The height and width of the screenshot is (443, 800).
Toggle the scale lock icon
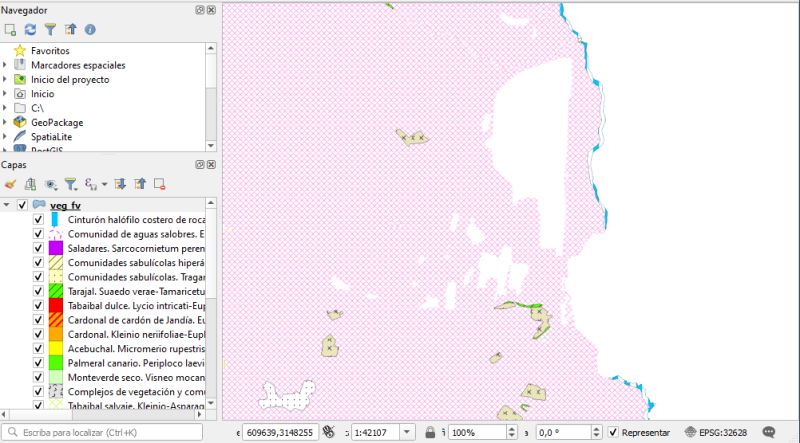(430, 432)
